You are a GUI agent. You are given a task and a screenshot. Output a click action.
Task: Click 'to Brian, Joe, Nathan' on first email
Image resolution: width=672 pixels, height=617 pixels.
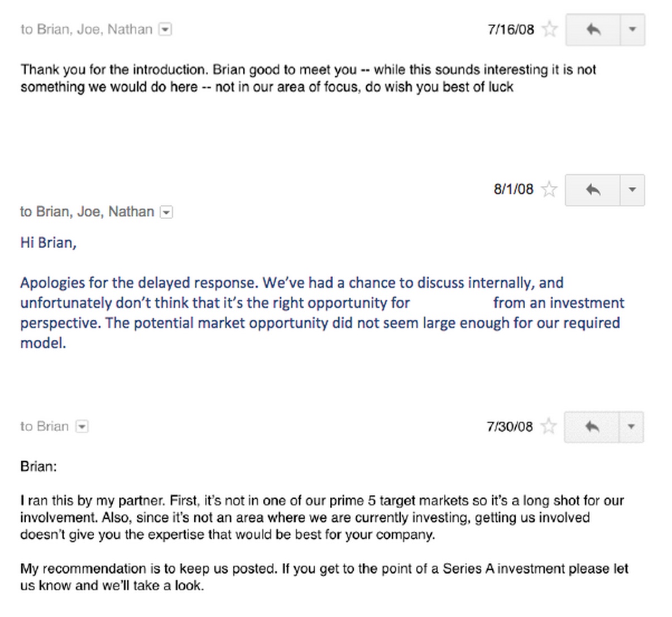coord(87,29)
